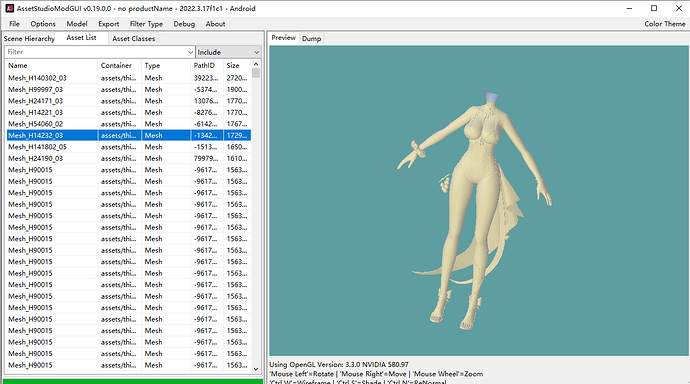Viewport: 690px width, 384px height.
Task: Open the Color Theme menu
Action: (x=664, y=24)
